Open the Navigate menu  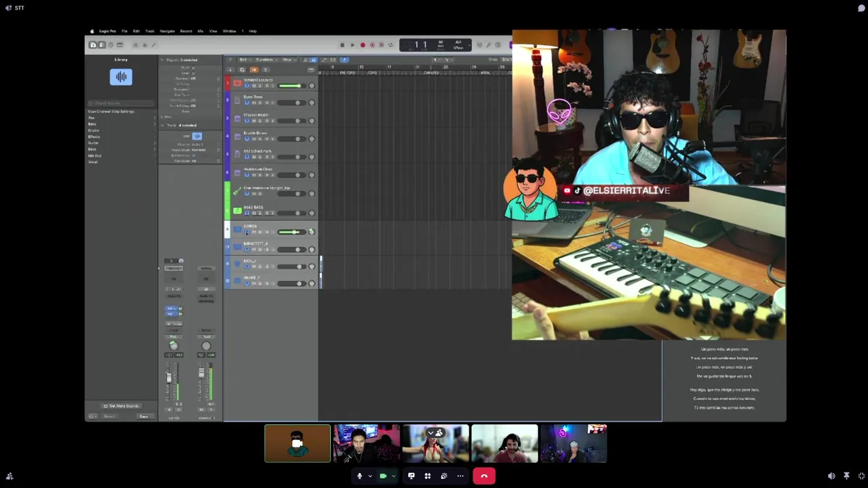point(167,31)
